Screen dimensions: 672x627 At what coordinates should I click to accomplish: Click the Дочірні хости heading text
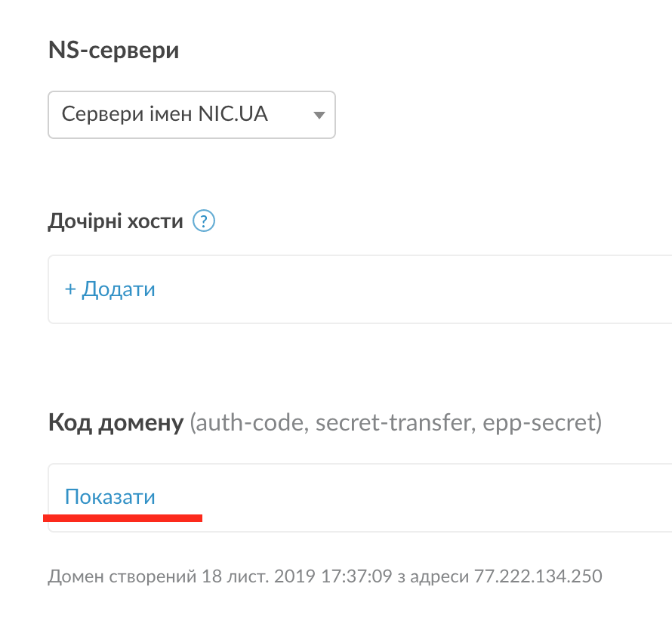click(116, 221)
